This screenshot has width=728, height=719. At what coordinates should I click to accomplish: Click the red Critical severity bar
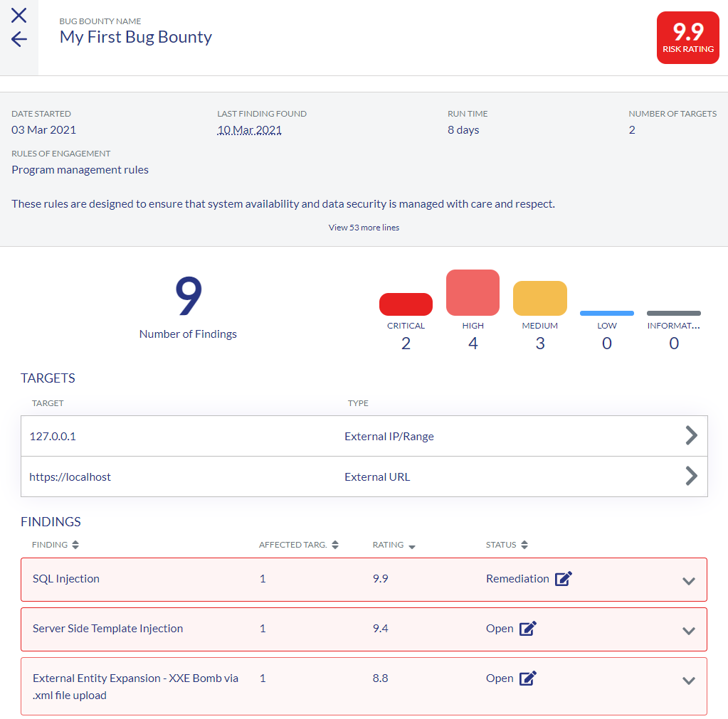pyautogui.click(x=406, y=304)
